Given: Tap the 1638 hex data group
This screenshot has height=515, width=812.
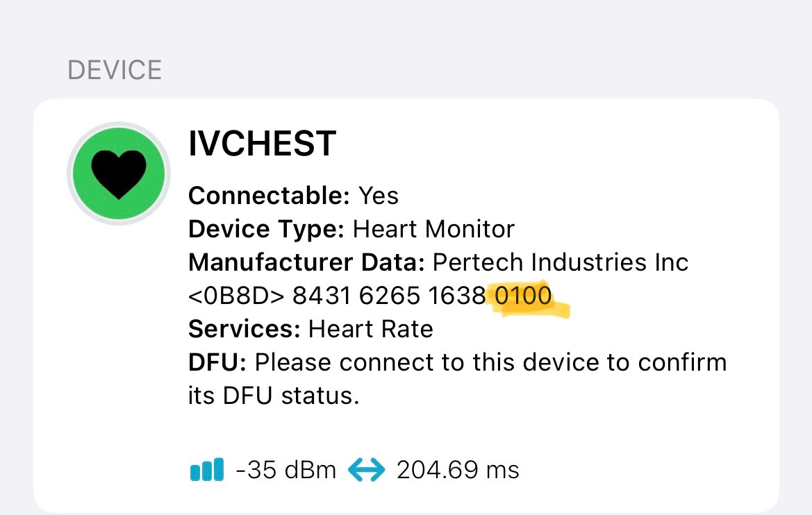Looking at the screenshot, I should coord(457,296).
